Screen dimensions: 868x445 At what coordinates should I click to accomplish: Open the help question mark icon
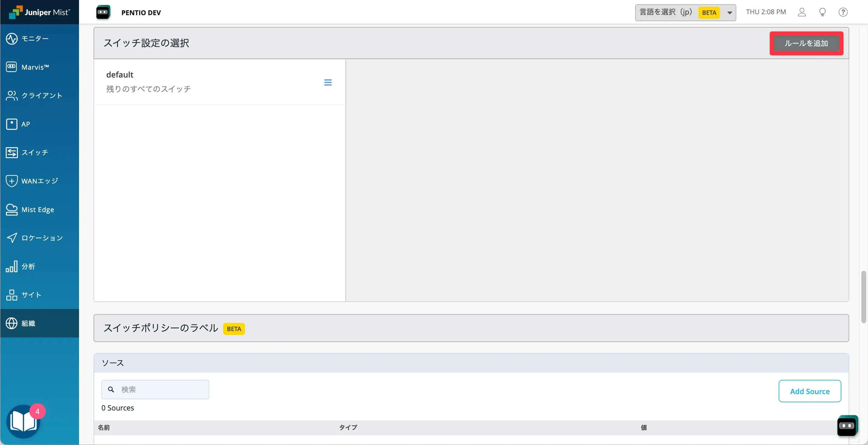click(843, 12)
